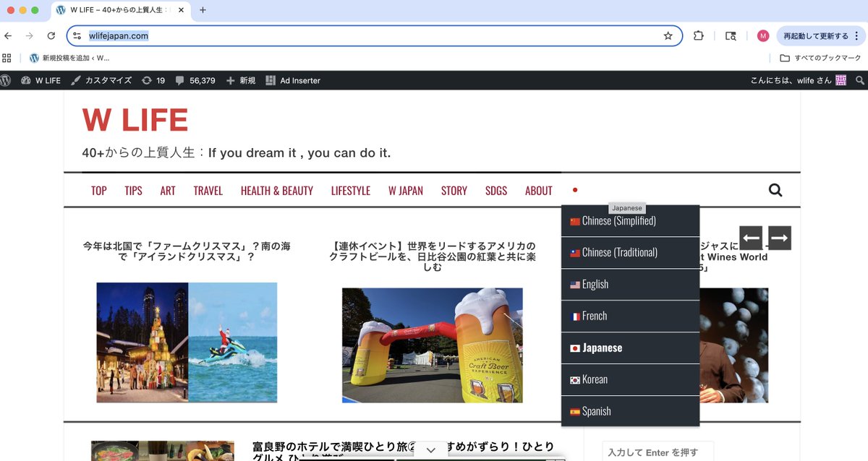Screen dimensions: 868x461
Task: Open the SDGS navigation link
Action: pos(496,191)
